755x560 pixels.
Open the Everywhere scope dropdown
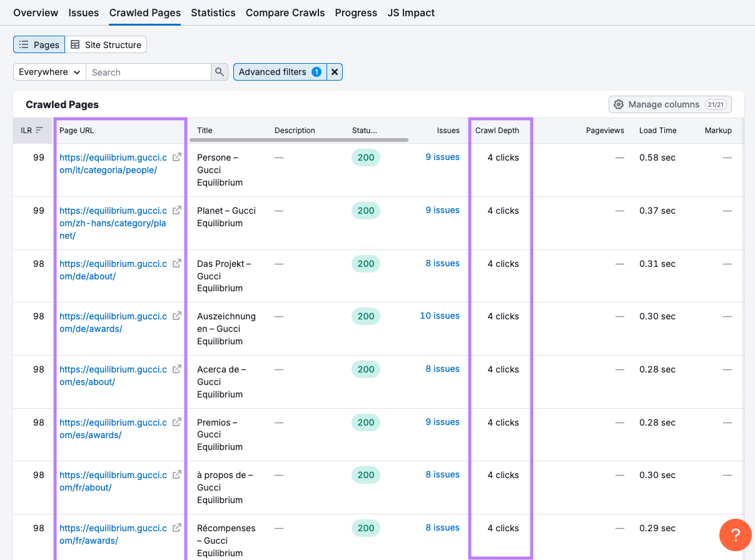pyautogui.click(x=49, y=72)
